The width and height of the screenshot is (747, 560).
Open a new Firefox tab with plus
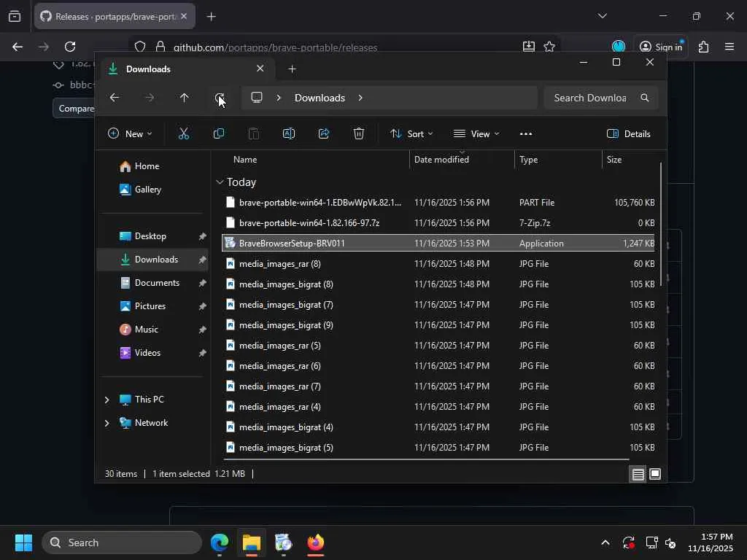coord(212,17)
